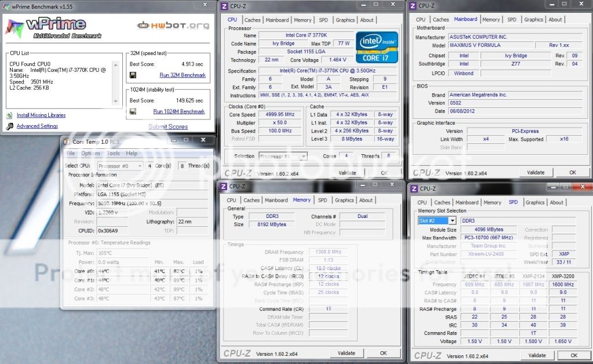The image size is (593, 364).
Task: Switch to Caches tab in the CPU-Z processor window
Action: [x=252, y=20]
